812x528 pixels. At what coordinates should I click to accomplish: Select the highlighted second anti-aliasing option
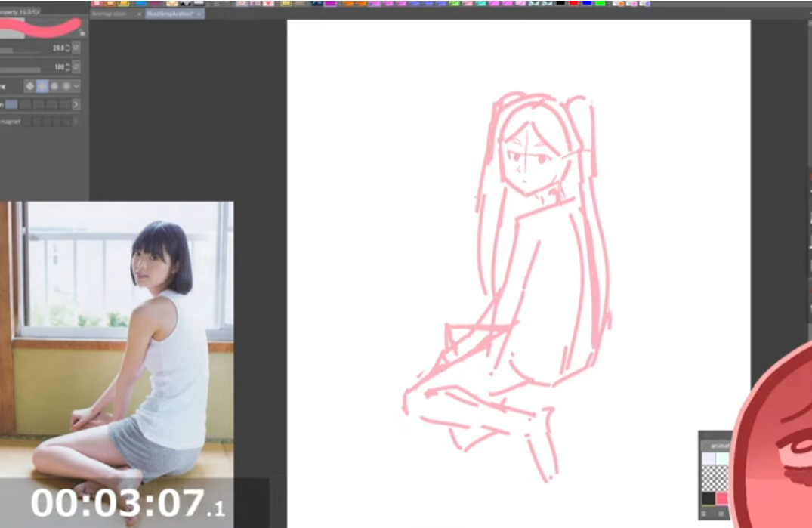pyautogui.click(x=42, y=86)
